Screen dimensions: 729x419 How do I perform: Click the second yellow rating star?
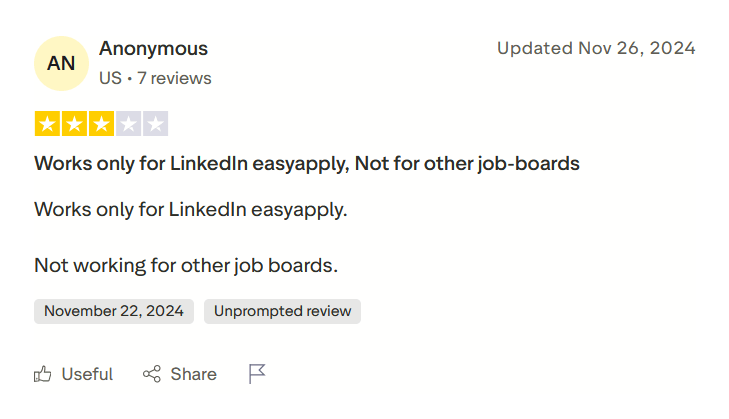tap(74, 124)
